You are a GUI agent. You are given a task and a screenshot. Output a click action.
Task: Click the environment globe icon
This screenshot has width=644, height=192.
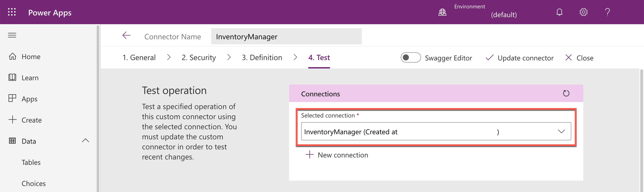pyautogui.click(x=443, y=12)
